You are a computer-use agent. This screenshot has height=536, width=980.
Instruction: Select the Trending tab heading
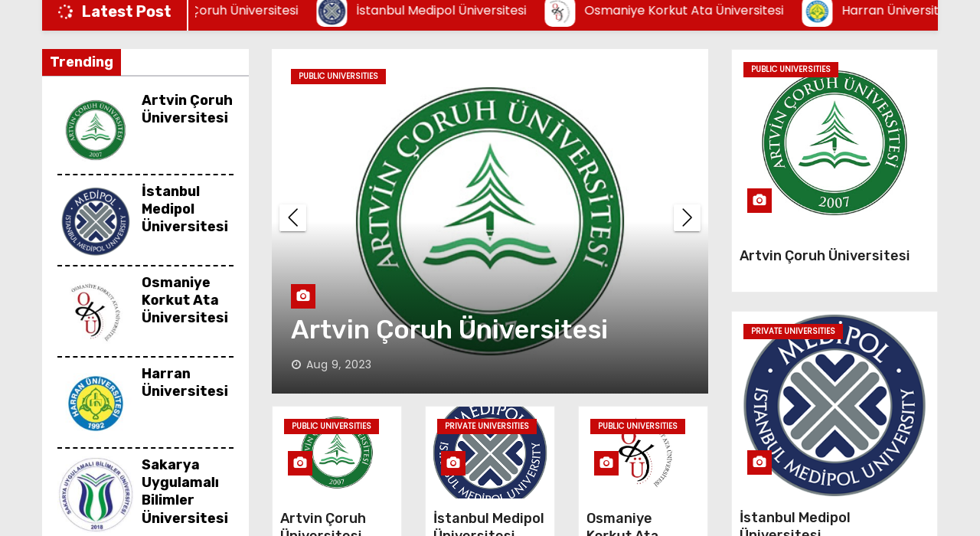[x=81, y=62]
